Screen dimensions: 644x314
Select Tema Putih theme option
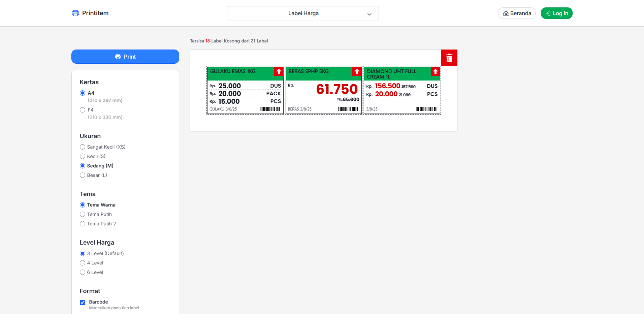[x=83, y=214]
